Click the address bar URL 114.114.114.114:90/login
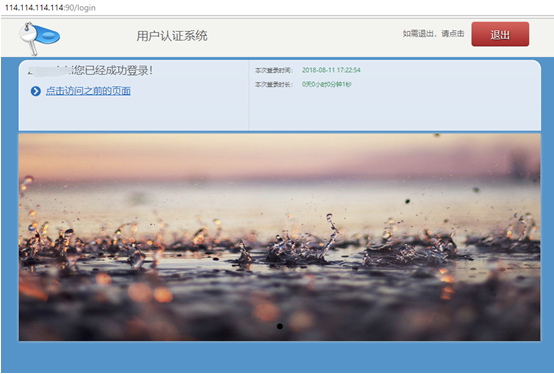Viewport: 554px width, 374px height. (50, 7)
